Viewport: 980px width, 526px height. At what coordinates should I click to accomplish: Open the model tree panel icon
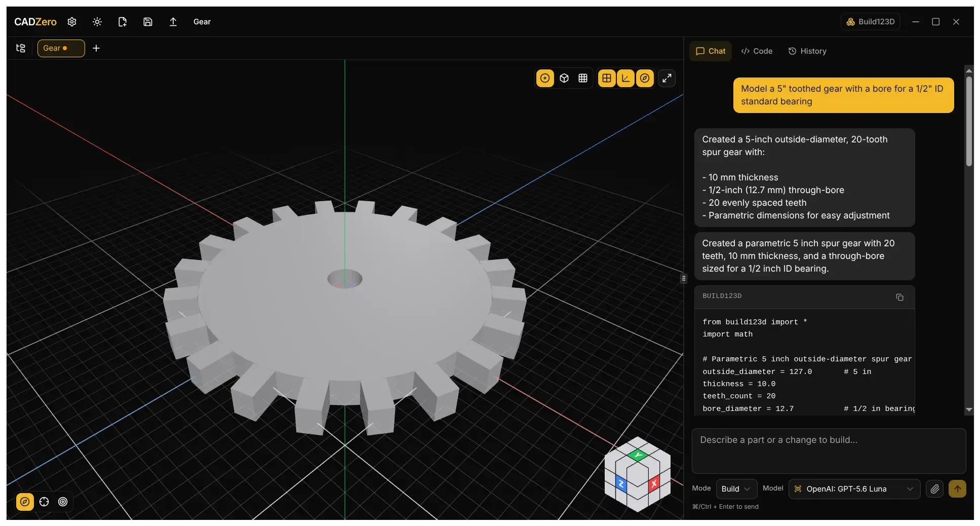point(21,48)
